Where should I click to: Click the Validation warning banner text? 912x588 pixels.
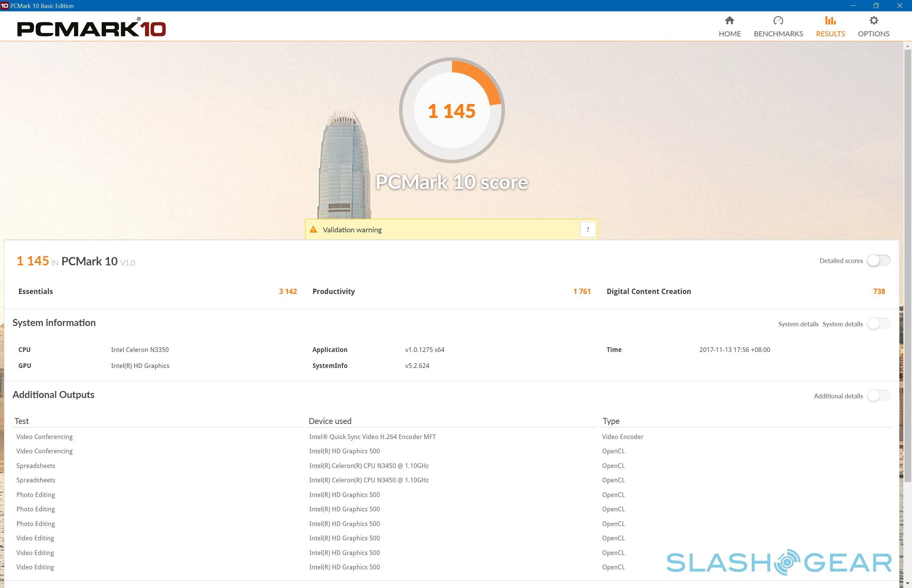pyautogui.click(x=352, y=230)
